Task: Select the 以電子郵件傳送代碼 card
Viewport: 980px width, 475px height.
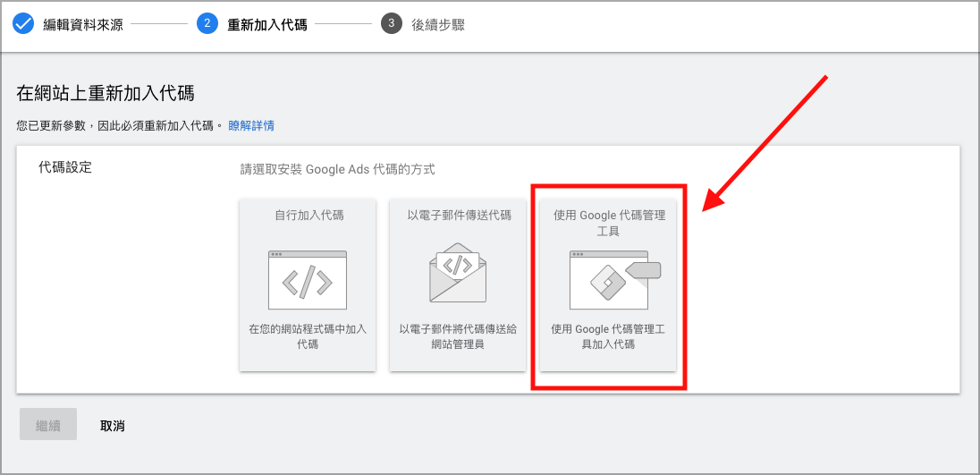Action: (x=458, y=285)
